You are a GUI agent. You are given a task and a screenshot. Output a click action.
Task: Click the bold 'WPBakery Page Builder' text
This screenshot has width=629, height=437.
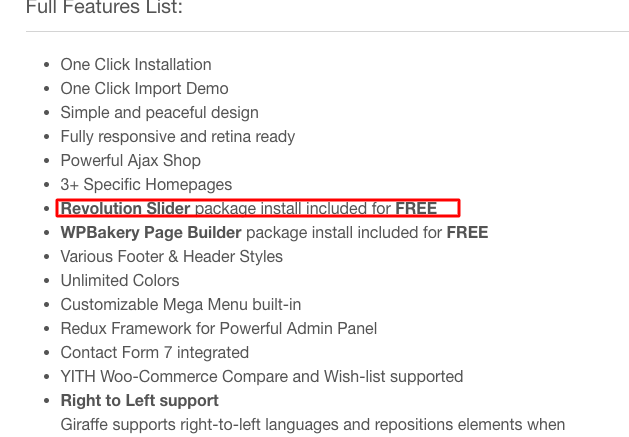coord(151,233)
